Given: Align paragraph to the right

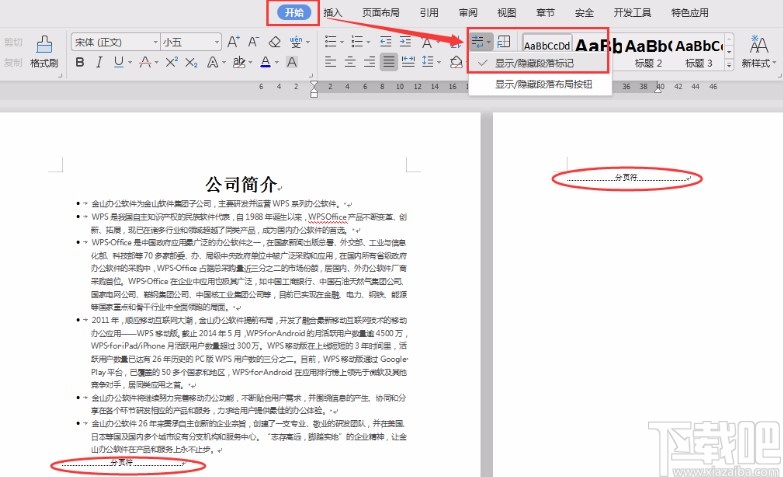Looking at the screenshot, I should pos(369,62).
